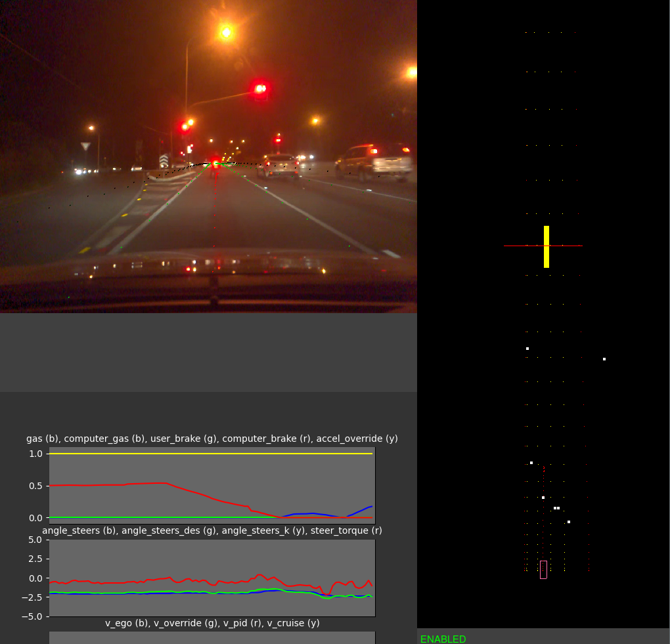
Task: Select the yellow ego vehicle marker in radar view
Action: coord(547,246)
